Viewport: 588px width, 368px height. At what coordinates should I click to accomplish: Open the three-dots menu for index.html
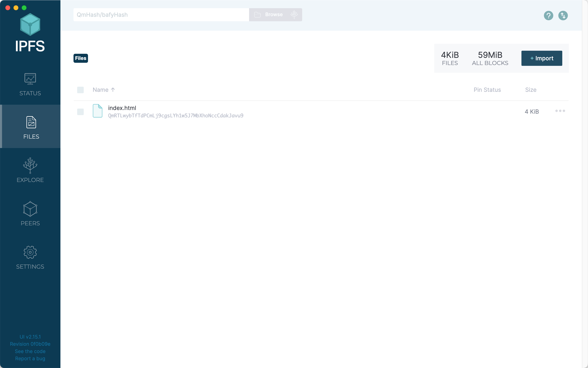coord(560,111)
